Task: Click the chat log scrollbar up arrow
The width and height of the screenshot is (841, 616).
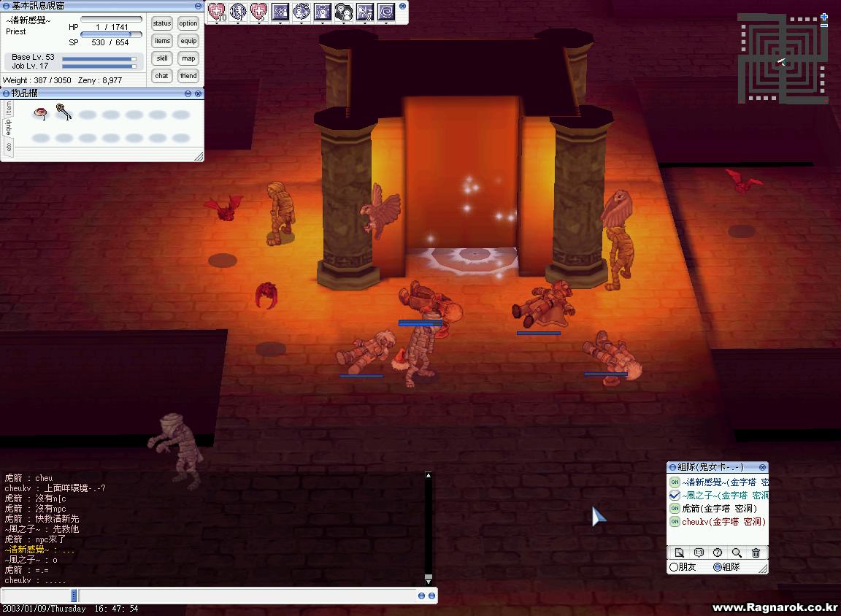Action: coord(428,476)
